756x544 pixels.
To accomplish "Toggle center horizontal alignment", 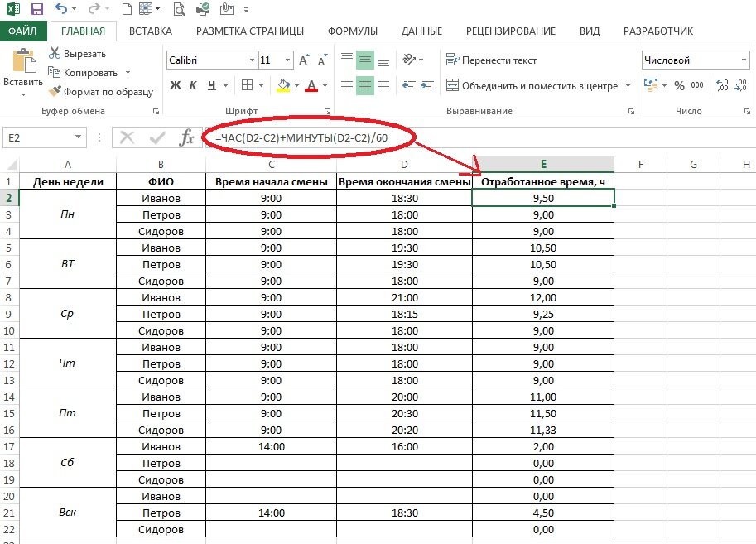I will coord(365,85).
